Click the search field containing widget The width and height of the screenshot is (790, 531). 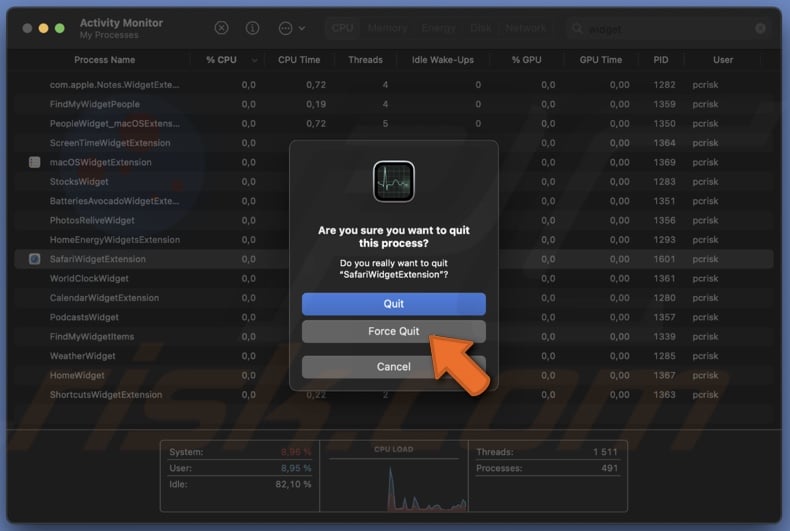(668, 29)
